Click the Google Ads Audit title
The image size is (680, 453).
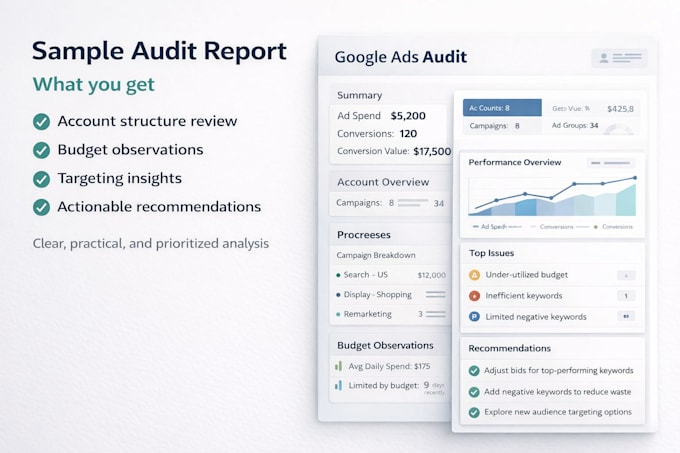click(x=401, y=57)
